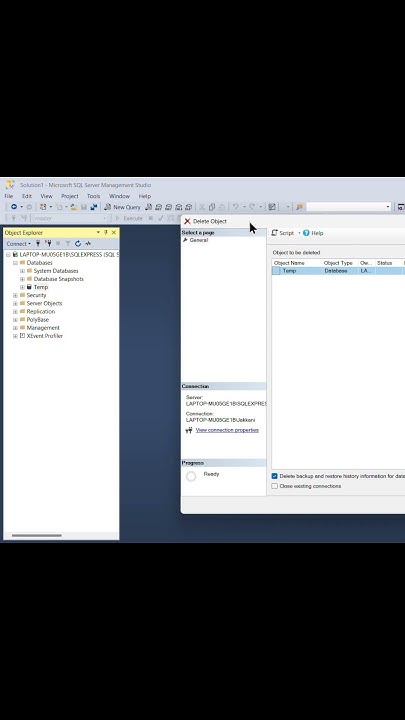This screenshot has width=405, height=720.
Task: Open the Connect dropdown in Object Explorer
Action: pos(18,244)
